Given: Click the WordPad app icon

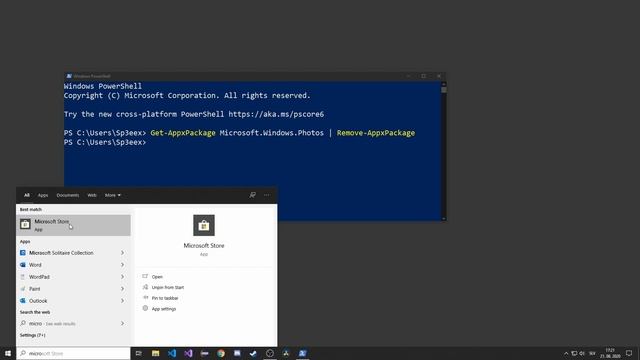Looking at the screenshot, I should point(23,277).
